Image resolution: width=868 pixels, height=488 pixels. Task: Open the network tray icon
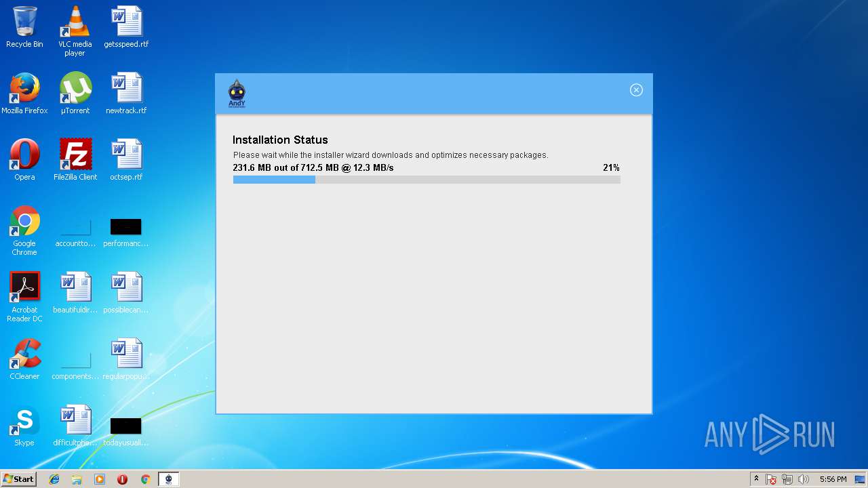coord(787,479)
